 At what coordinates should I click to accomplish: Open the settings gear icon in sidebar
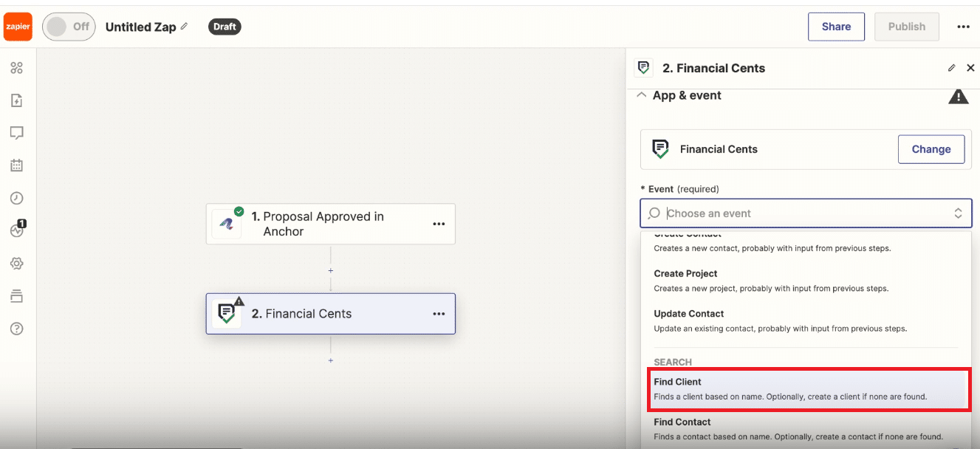(17, 264)
